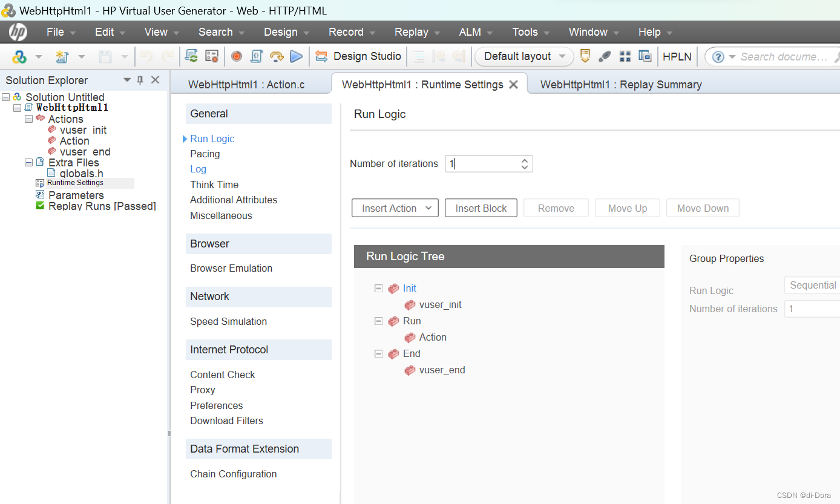This screenshot has width=840, height=504.
Task: Collapse the Solution Untitled tree node
Action: tap(6, 97)
